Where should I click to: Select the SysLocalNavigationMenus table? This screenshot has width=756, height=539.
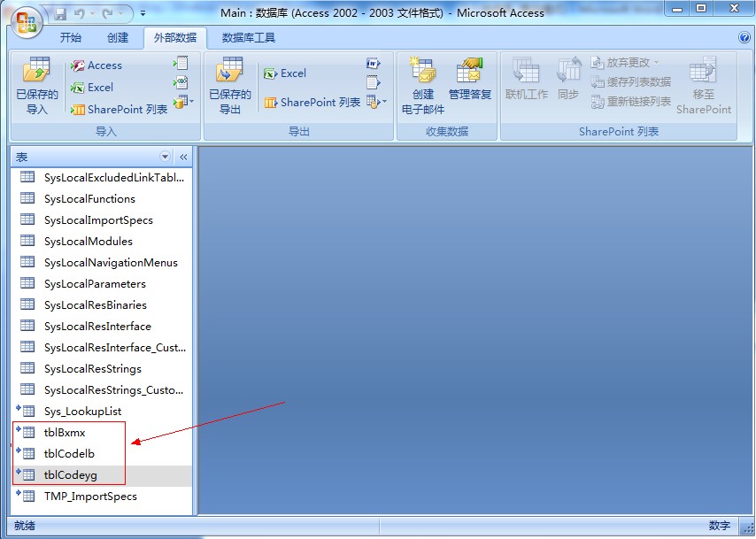(102, 262)
